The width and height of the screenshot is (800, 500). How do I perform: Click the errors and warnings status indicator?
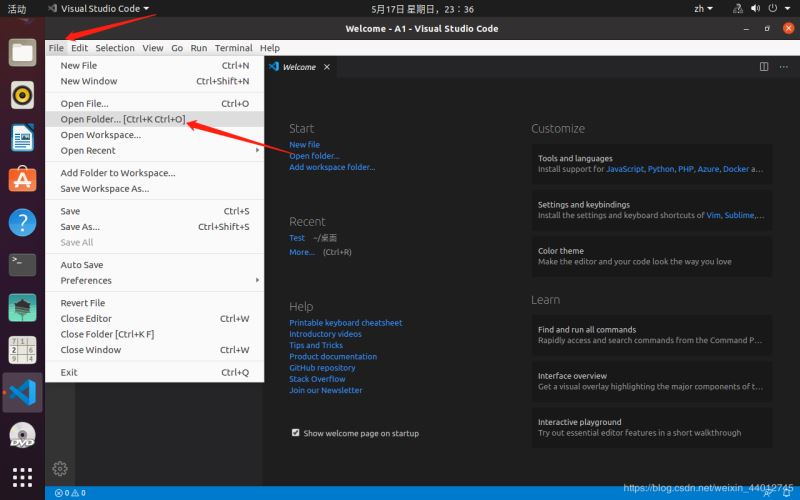tap(70, 493)
